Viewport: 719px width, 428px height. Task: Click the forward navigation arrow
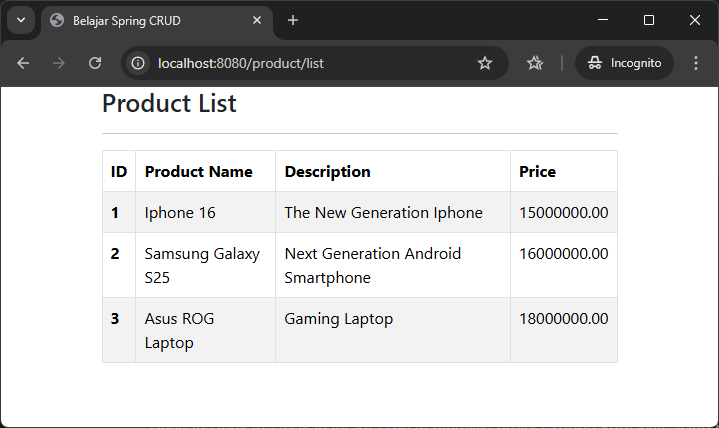click(59, 63)
